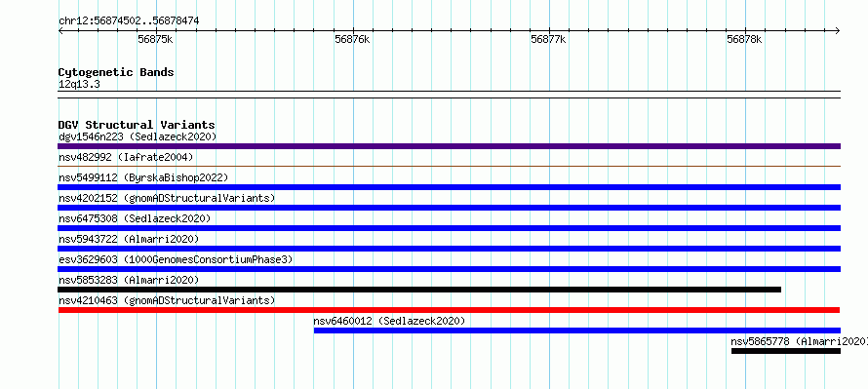Click the Cytogenetic Bands track title
The height and width of the screenshot is (389, 868).
tap(116, 72)
